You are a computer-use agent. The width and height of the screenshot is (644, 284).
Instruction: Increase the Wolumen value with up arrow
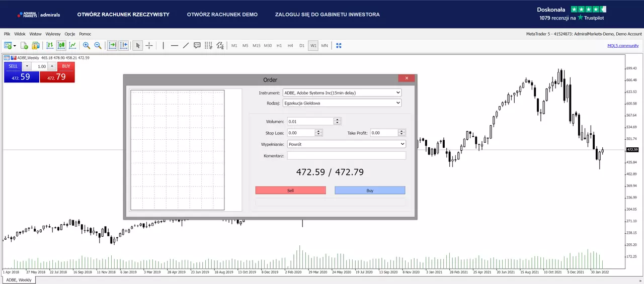337,120
